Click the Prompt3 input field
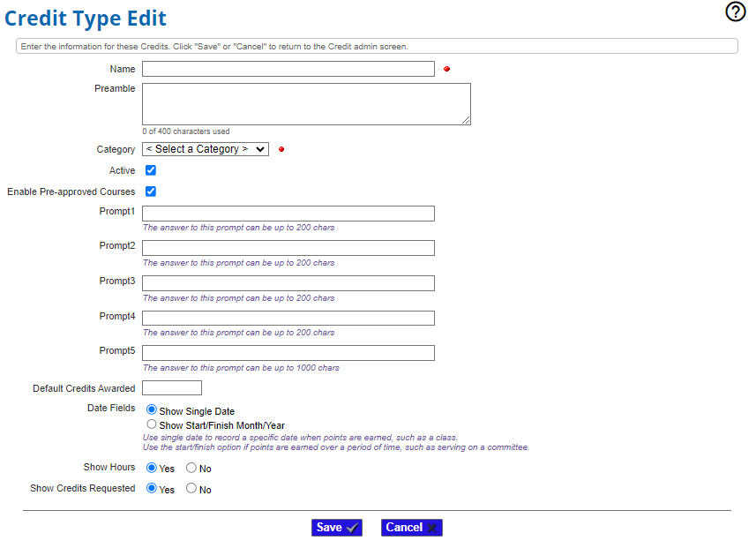This screenshot has width=756, height=548. 288,283
